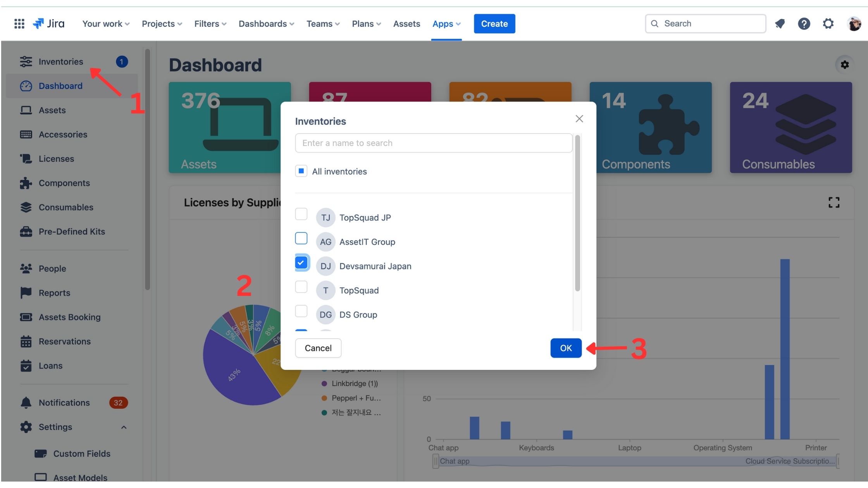Click the inventory name search field
Screen dimensions: 868x488
click(x=433, y=143)
